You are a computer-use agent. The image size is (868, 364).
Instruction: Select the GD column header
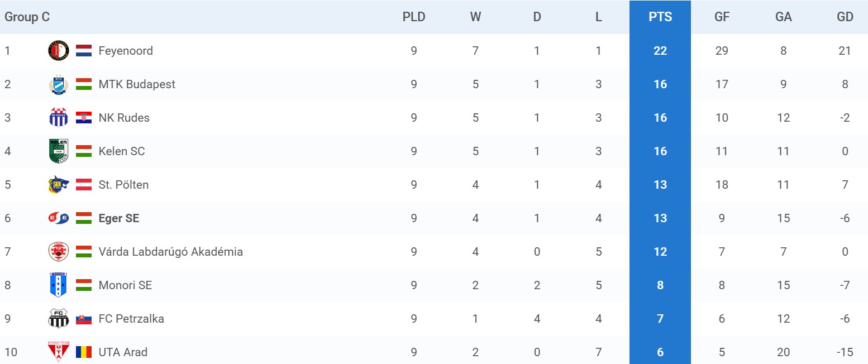[x=845, y=17]
